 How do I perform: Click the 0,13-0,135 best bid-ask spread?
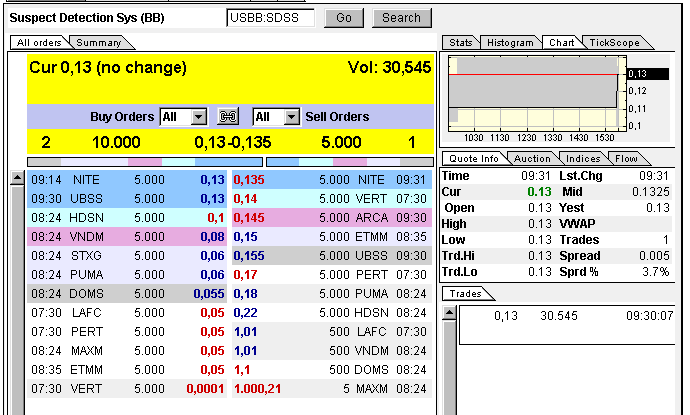(233, 143)
